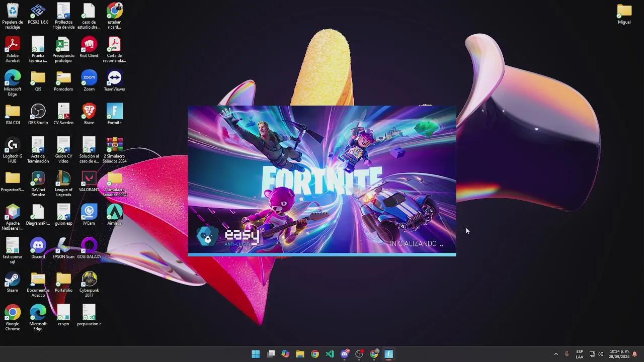The height and width of the screenshot is (362, 644).
Task: Open the VALORANT desktop shortcut
Action: pyautogui.click(x=89, y=182)
